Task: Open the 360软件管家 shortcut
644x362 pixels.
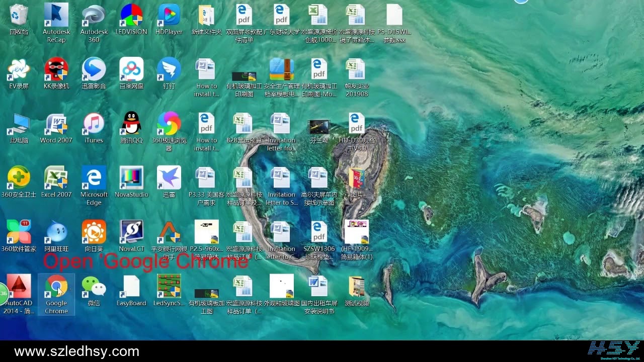Action: 19,237
